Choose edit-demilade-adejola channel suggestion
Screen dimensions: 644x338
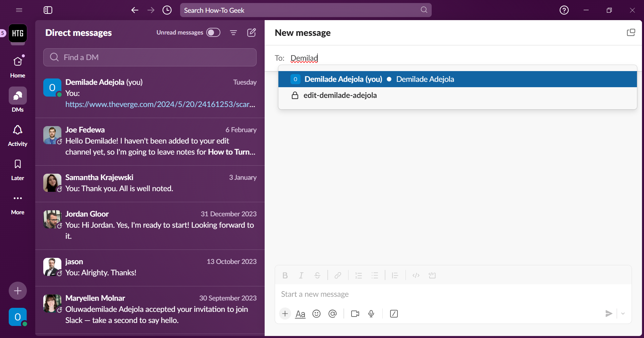point(340,96)
